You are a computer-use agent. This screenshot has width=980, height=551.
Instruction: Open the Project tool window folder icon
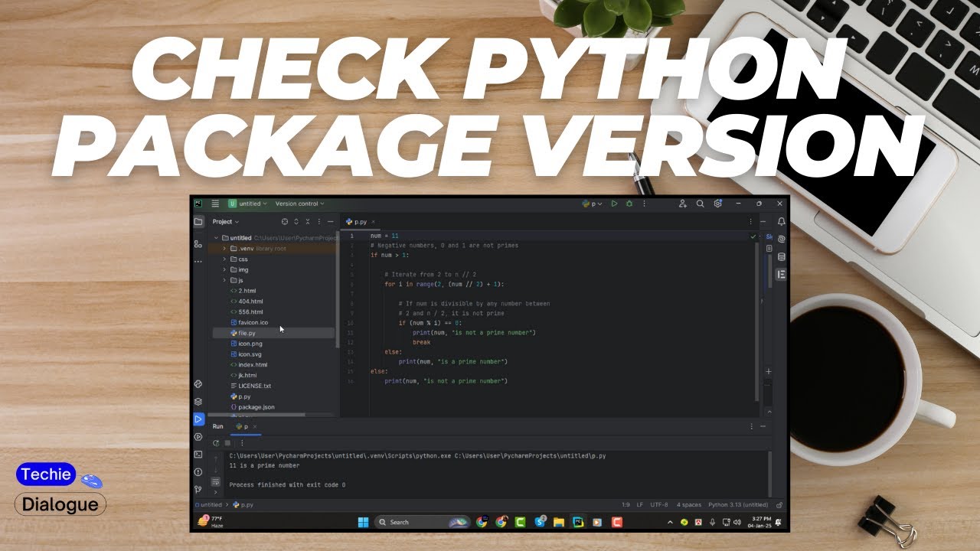[198, 222]
